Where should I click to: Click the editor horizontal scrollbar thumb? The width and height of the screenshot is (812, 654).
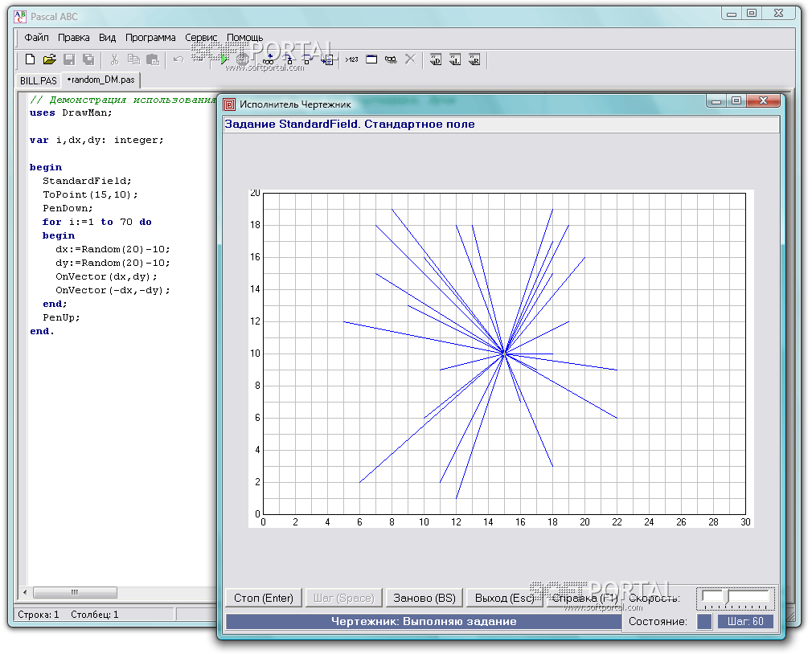[75, 592]
